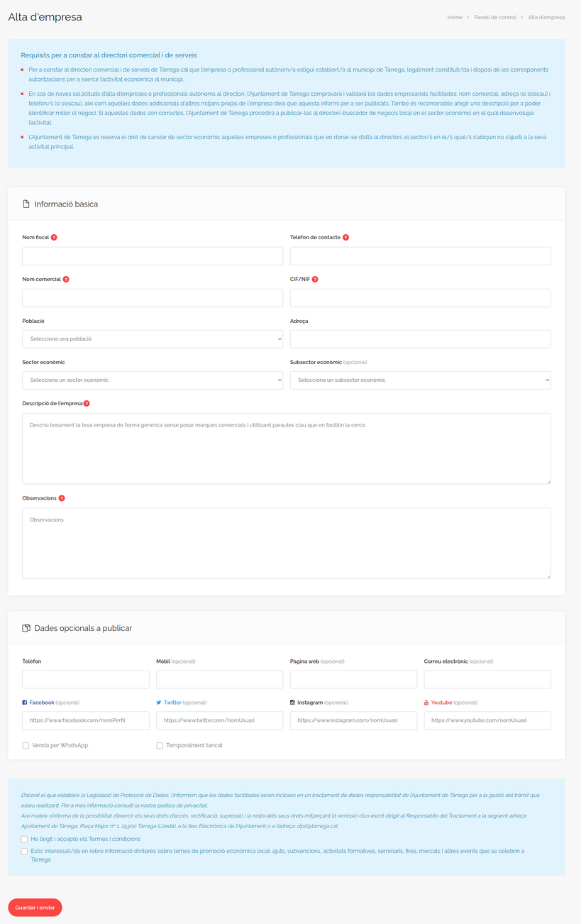
Task: Click the Facebook profile URL field
Action: 86,720
